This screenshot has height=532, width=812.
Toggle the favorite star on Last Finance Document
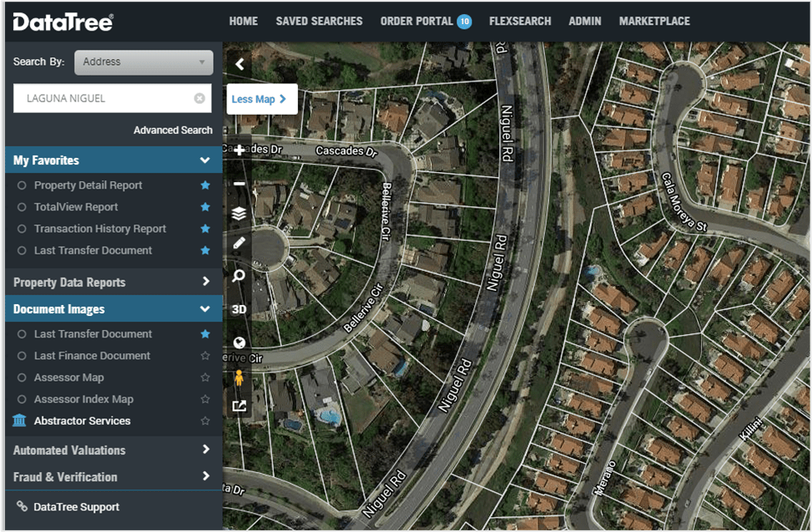(205, 355)
